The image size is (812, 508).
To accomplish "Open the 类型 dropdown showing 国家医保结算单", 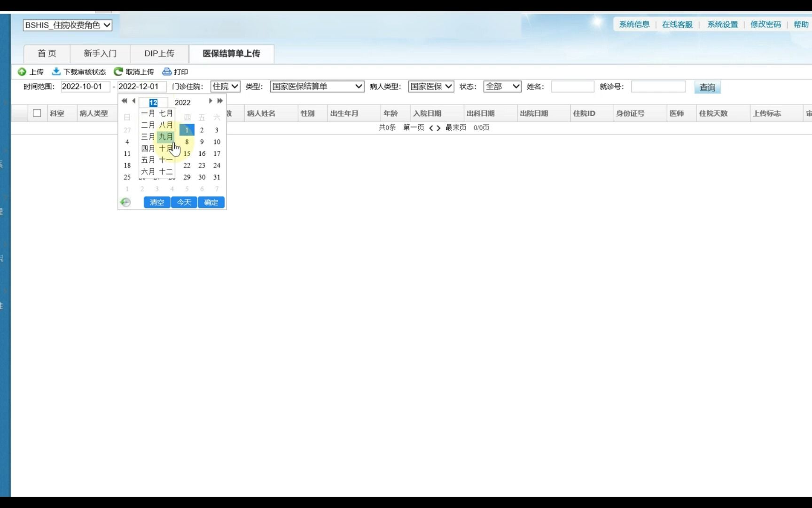I will [317, 87].
